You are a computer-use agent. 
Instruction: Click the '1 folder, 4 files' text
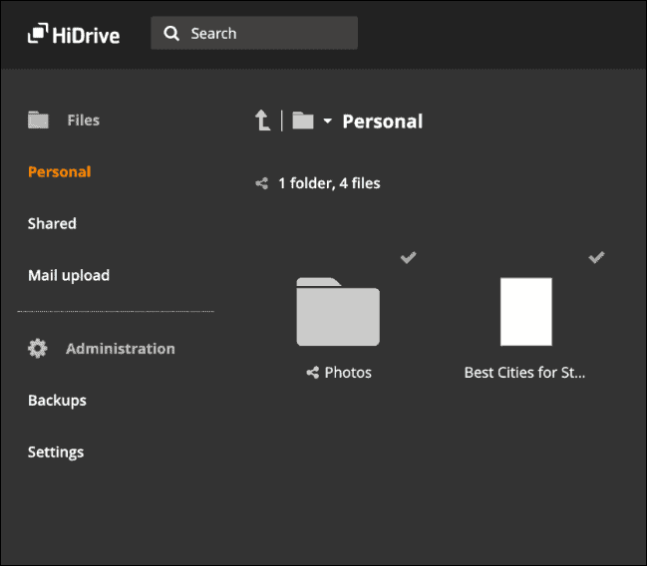[x=329, y=183]
